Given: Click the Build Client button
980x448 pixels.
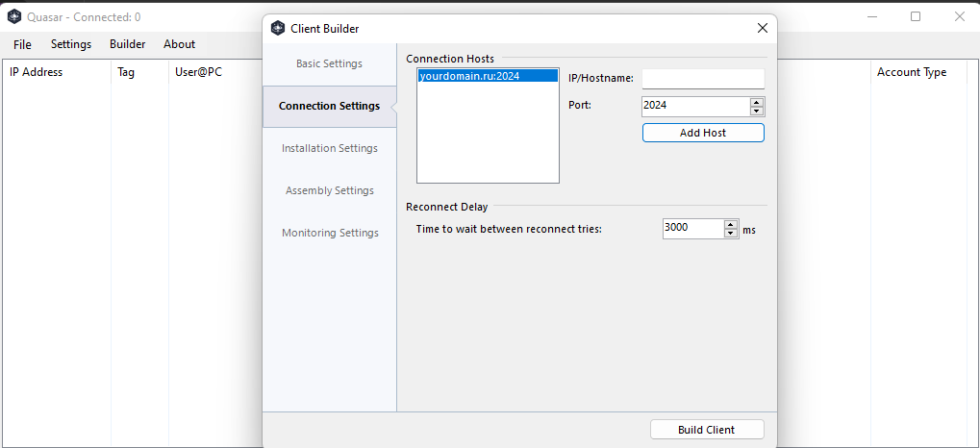Looking at the screenshot, I should pos(707,430).
